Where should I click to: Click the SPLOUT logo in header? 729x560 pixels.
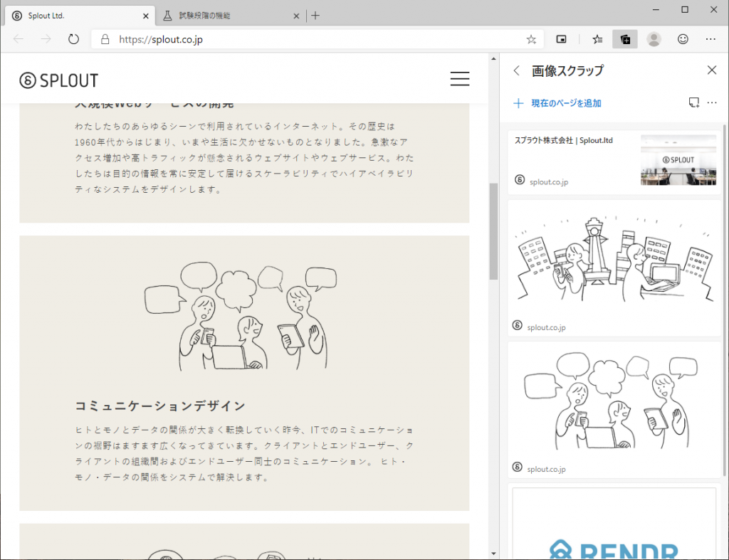click(x=59, y=80)
